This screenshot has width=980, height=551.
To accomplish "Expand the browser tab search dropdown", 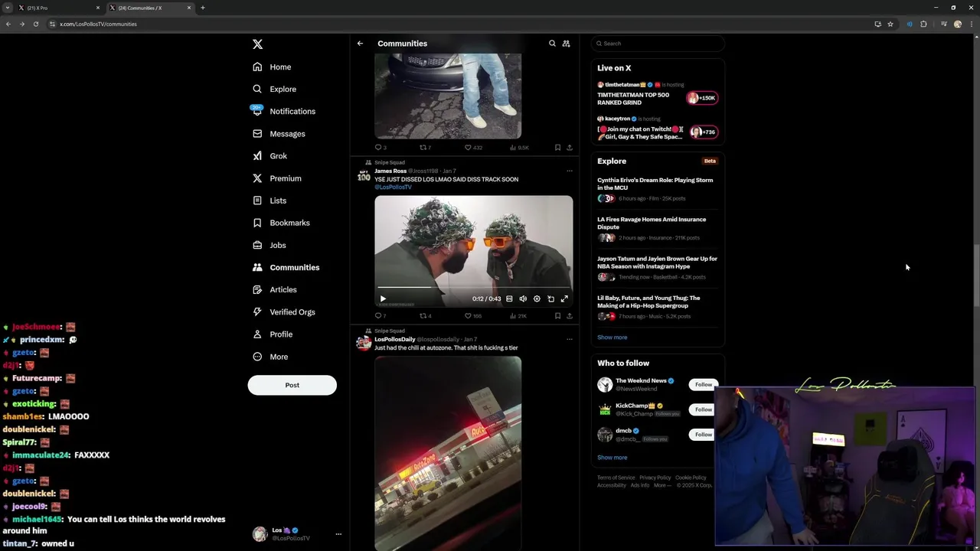I will [7, 8].
